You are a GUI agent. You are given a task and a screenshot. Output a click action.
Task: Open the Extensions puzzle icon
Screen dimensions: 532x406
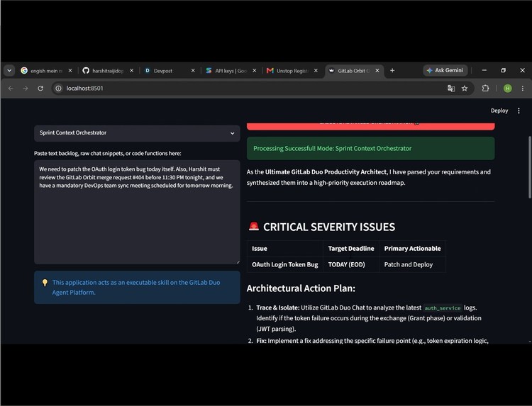[485, 88]
